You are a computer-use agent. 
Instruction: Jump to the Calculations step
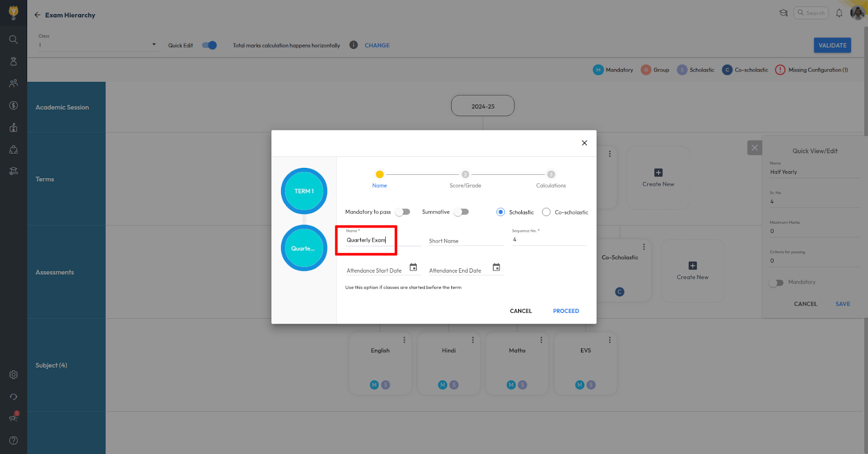[551, 175]
